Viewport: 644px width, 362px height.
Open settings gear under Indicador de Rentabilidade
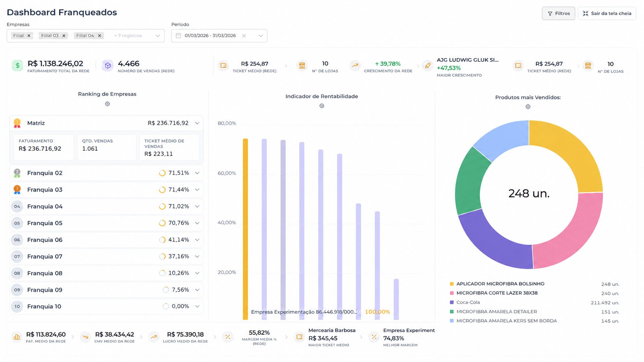pos(322,106)
